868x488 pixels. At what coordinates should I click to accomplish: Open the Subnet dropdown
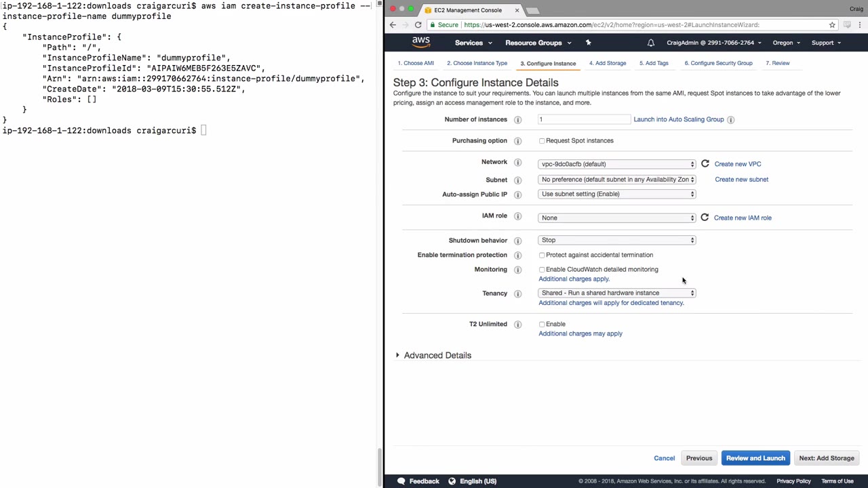[617, 180]
